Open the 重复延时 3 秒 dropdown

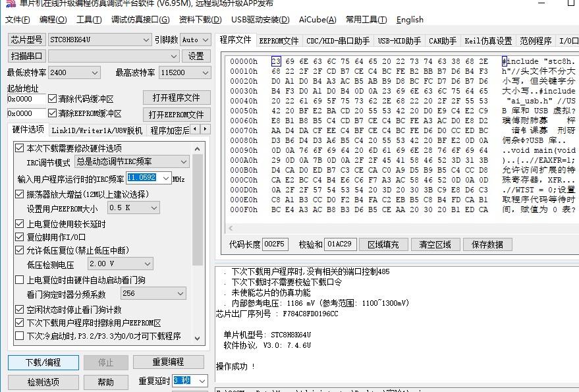point(202,381)
